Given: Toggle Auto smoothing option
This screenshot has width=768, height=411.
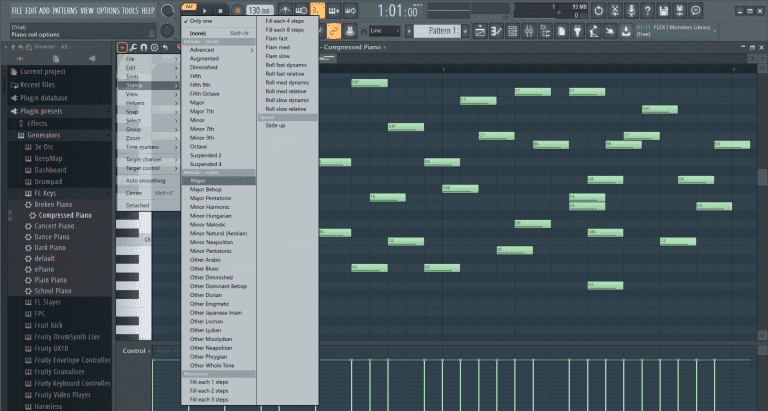Looking at the screenshot, I should [x=149, y=181].
